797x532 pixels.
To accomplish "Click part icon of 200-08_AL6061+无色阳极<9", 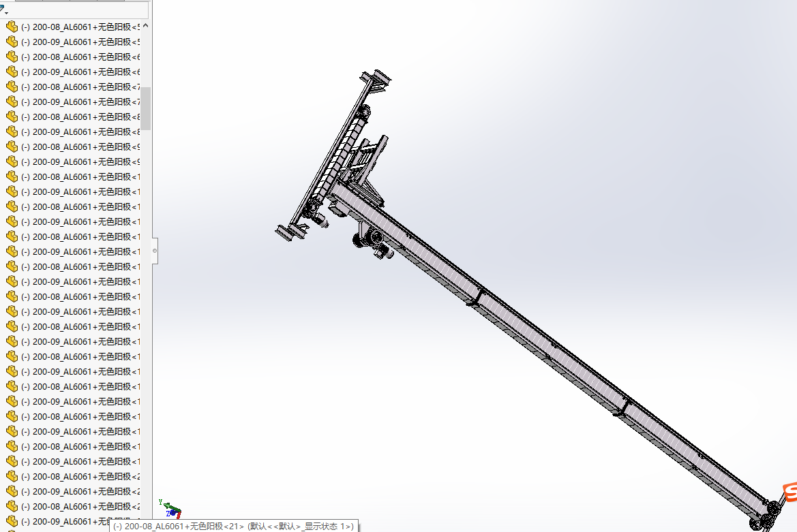I will [12, 146].
